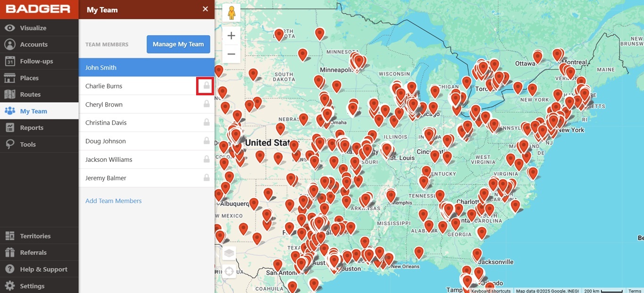The width and height of the screenshot is (644, 293).
Task: Click lock icon beside Jeremy Balmer
Action: point(206,178)
